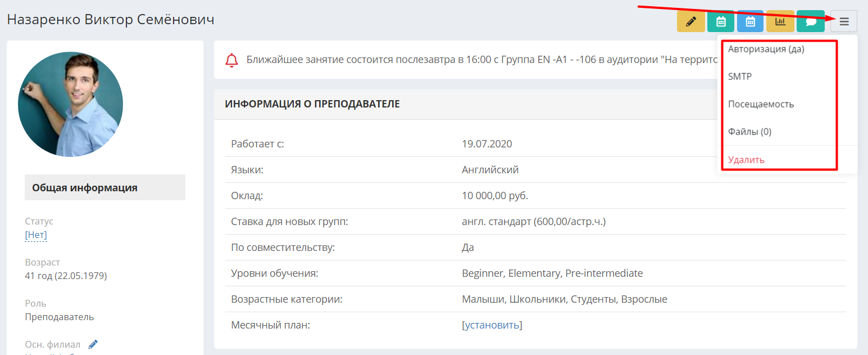
Task: Click the Роль label in the sidebar
Action: [x=35, y=303]
